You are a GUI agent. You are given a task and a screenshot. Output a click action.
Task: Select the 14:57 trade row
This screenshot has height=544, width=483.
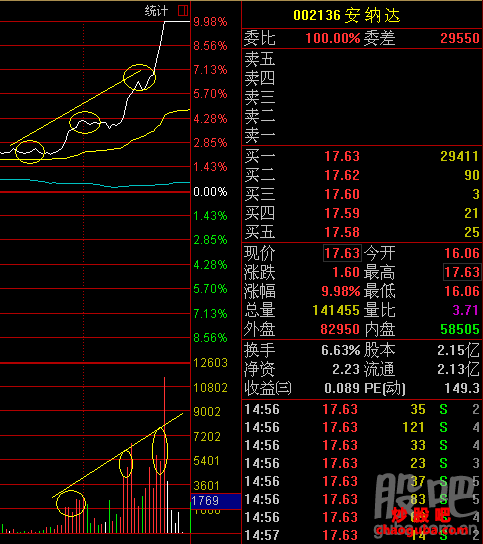[x=362, y=535]
